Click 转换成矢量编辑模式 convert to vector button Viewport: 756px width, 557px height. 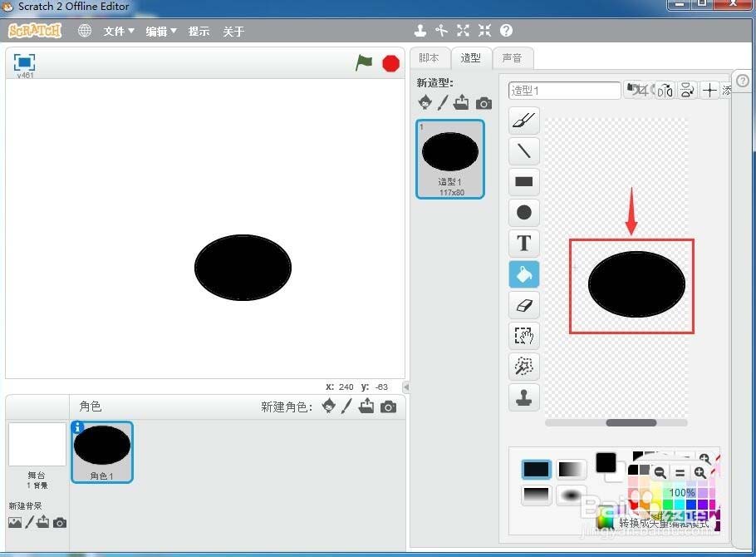pos(664,523)
